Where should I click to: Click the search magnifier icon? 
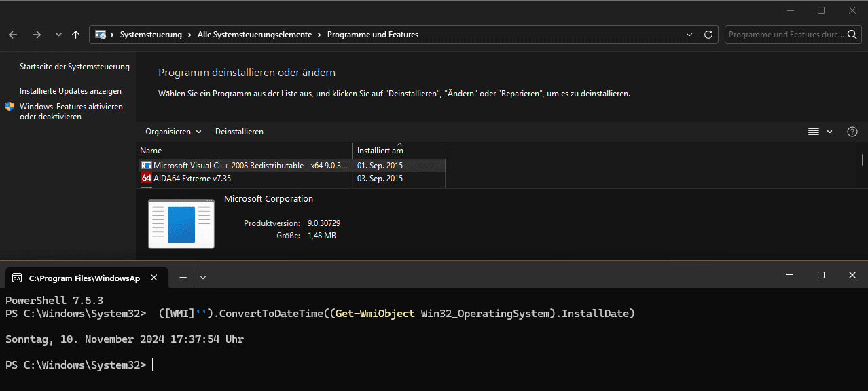click(853, 35)
